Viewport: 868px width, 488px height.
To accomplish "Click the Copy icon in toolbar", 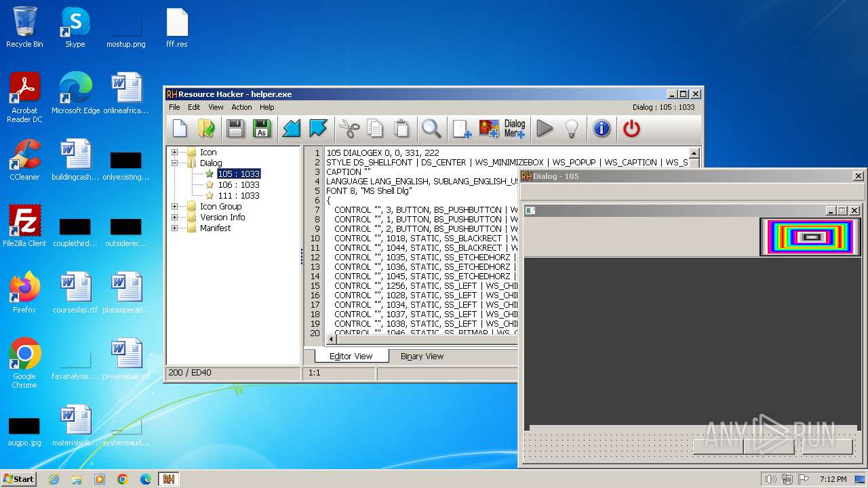I will 374,128.
